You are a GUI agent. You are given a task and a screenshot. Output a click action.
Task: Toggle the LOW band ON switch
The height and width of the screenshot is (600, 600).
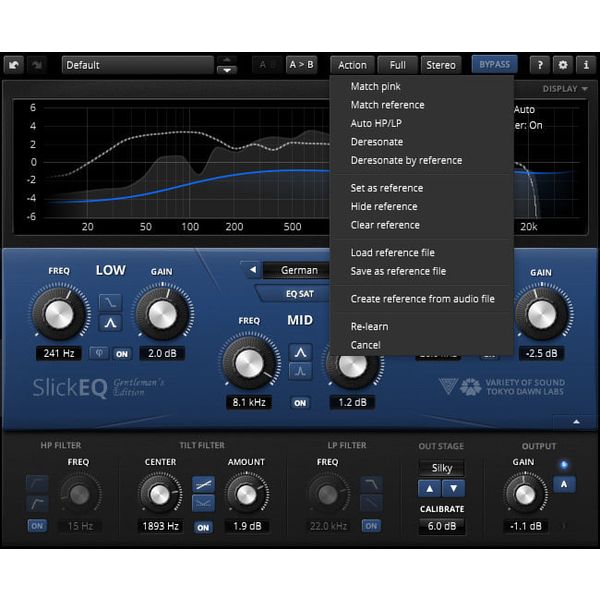(x=122, y=354)
